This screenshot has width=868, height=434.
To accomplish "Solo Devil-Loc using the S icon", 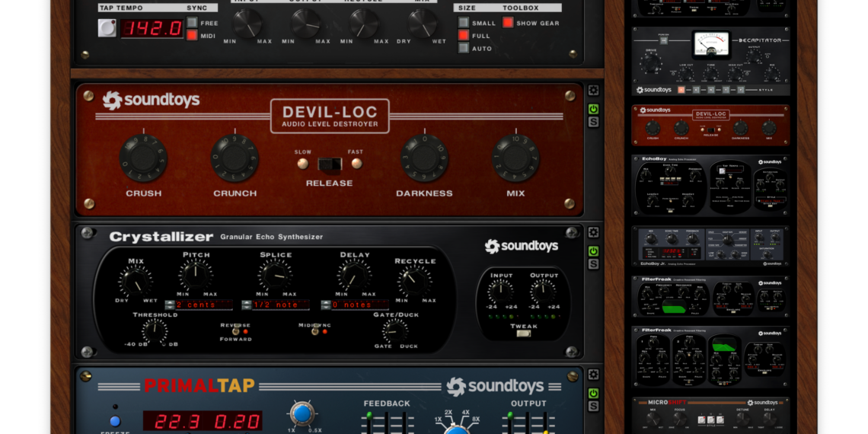I will click(x=593, y=122).
